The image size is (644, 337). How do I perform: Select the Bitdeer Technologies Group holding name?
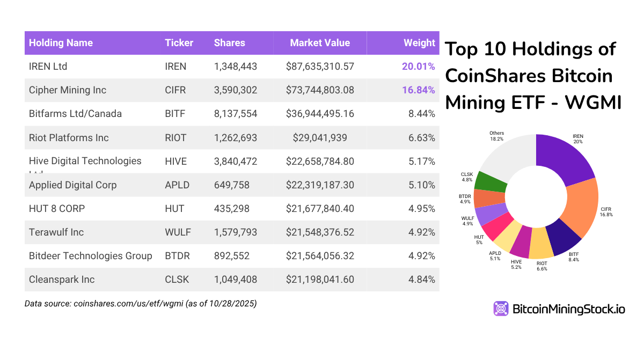[x=91, y=256]
